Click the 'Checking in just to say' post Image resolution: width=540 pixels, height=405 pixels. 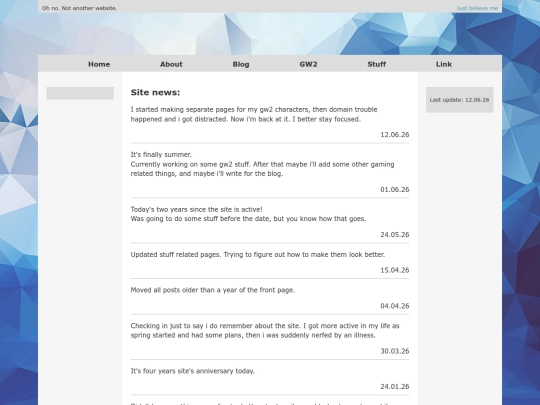click(x=265, y=330)
